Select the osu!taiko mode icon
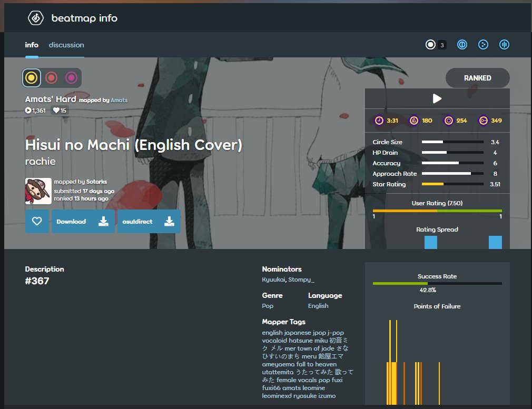532x409 pixels. (x=462, y=45)
